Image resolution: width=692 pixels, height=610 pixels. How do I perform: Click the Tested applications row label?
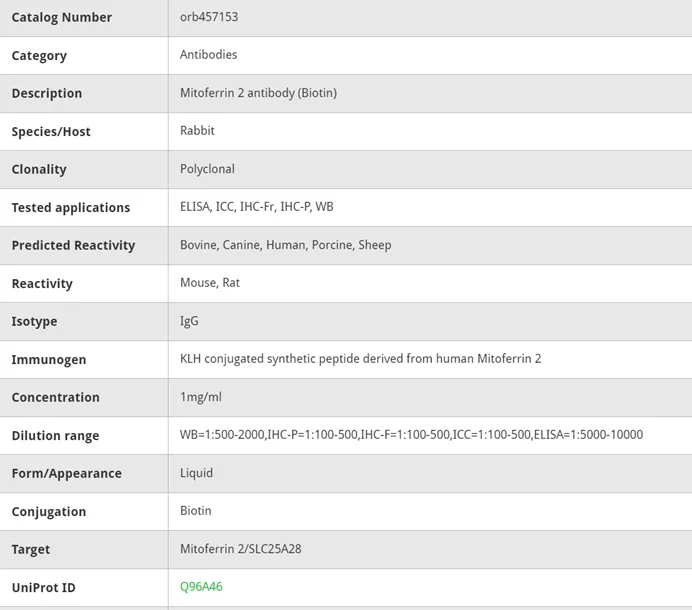[x=71, y=207]
